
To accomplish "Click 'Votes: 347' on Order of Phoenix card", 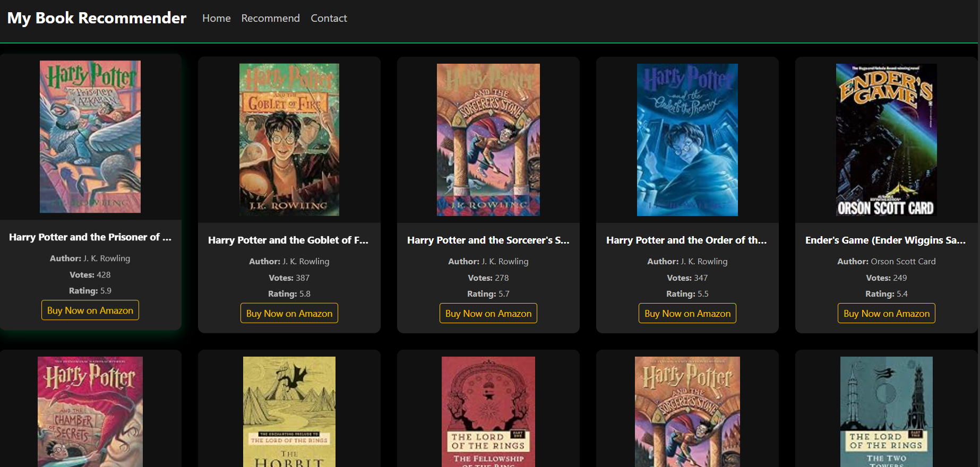I will [x=687, y=278].
